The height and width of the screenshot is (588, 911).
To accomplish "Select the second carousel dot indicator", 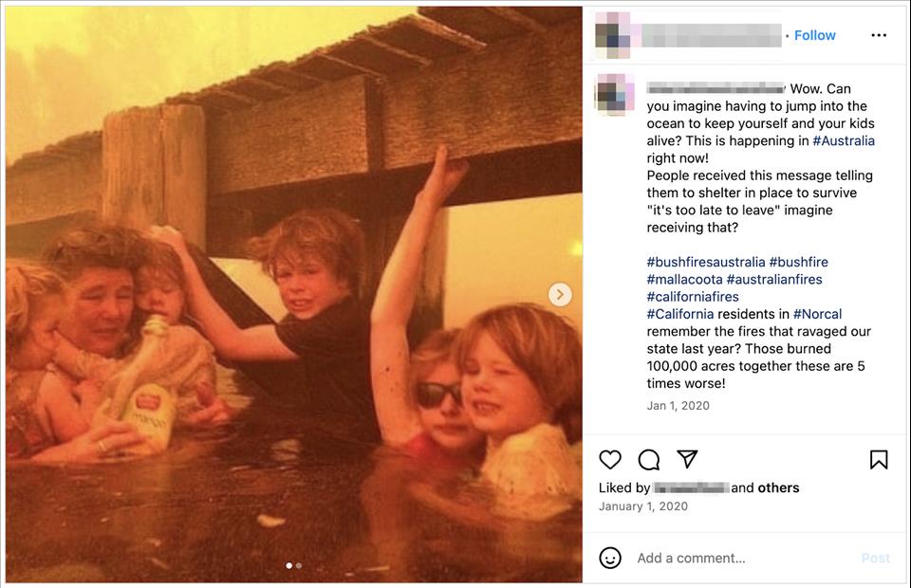I will [x=299, y=565].
